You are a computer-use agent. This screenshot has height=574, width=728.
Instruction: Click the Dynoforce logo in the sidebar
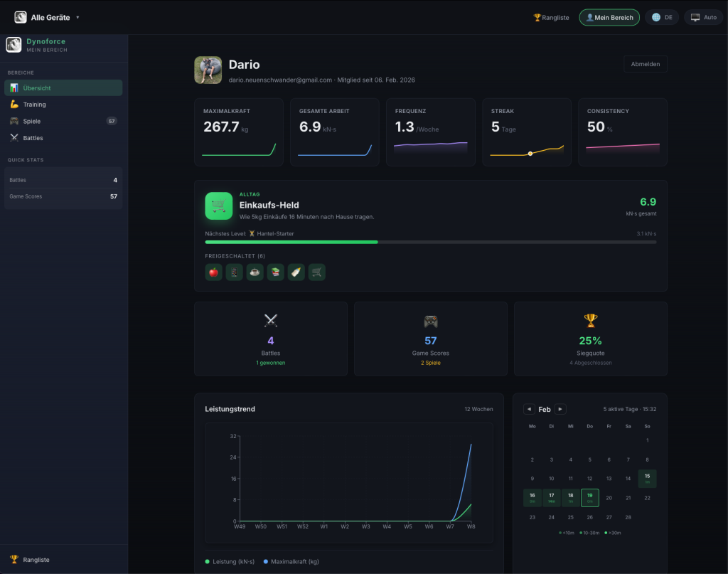(x=13, y=44)
